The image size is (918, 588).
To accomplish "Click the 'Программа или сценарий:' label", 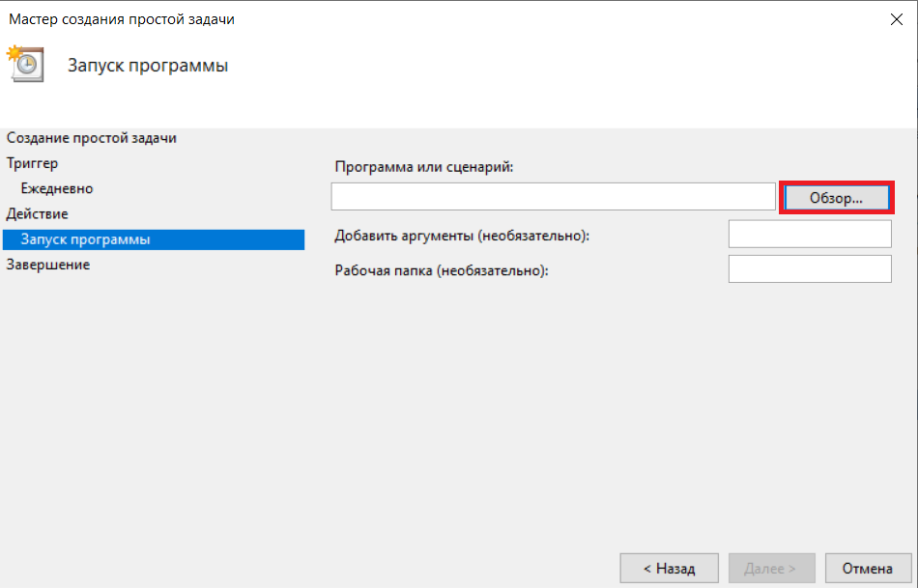I will (x=424, y=167).
